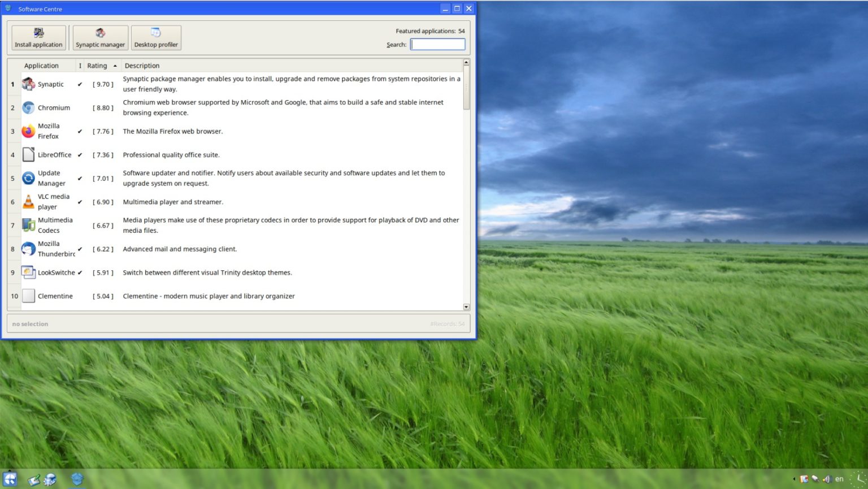This screenshot has width=868, height=489.
Task: Click the Update Manager icon
Action: click(28, 179)
